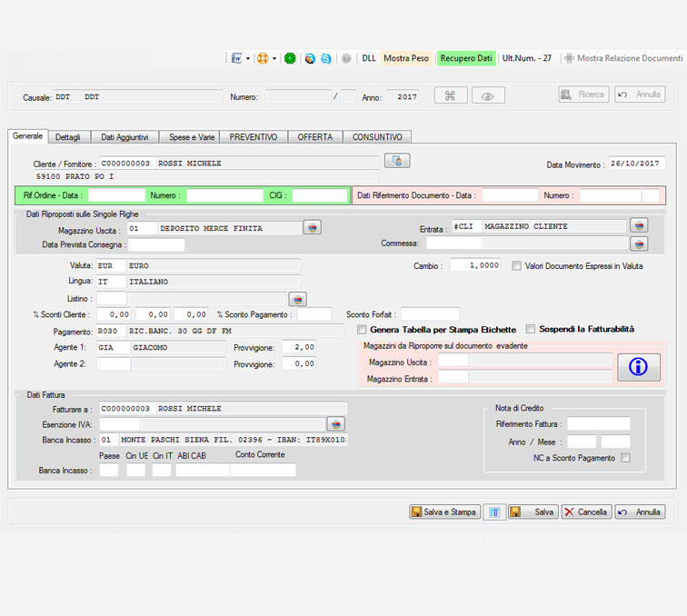This screenshot has height=616, width=687.
Task: Click the grey disabled round icon
Action: tap(346, 58)
